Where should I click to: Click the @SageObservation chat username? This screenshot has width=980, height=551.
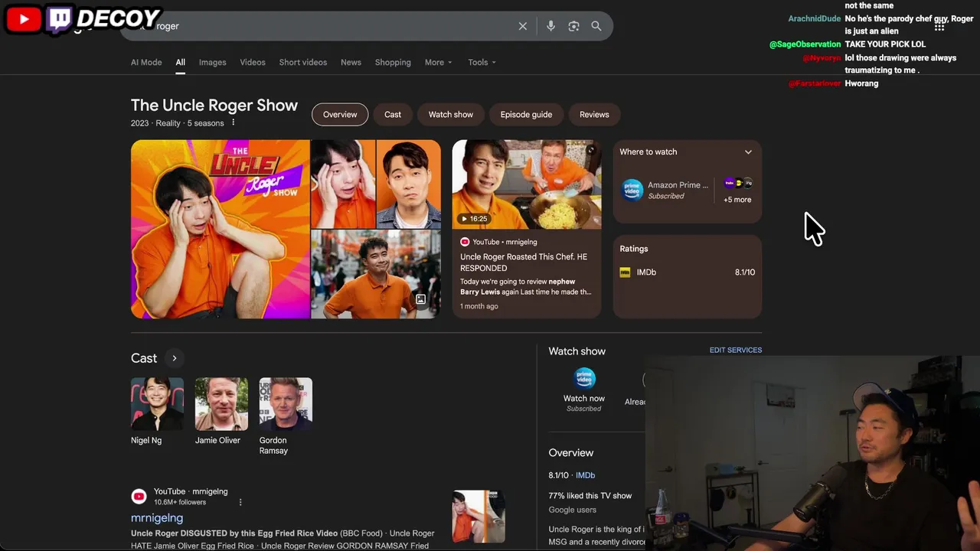[805, 44]
